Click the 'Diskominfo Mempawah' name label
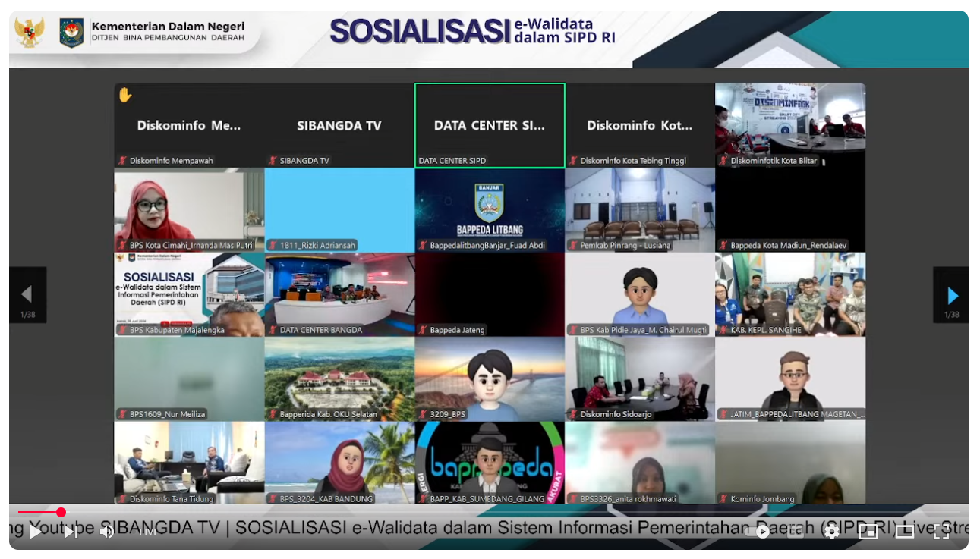980x559 pixels. pyautogui.click(x=172, y=161)
